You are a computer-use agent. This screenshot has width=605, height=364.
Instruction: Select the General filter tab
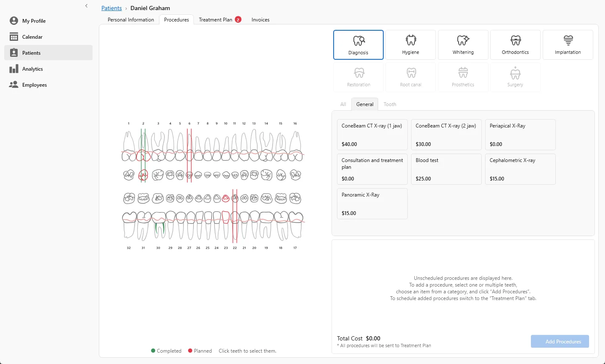[365, 104]
